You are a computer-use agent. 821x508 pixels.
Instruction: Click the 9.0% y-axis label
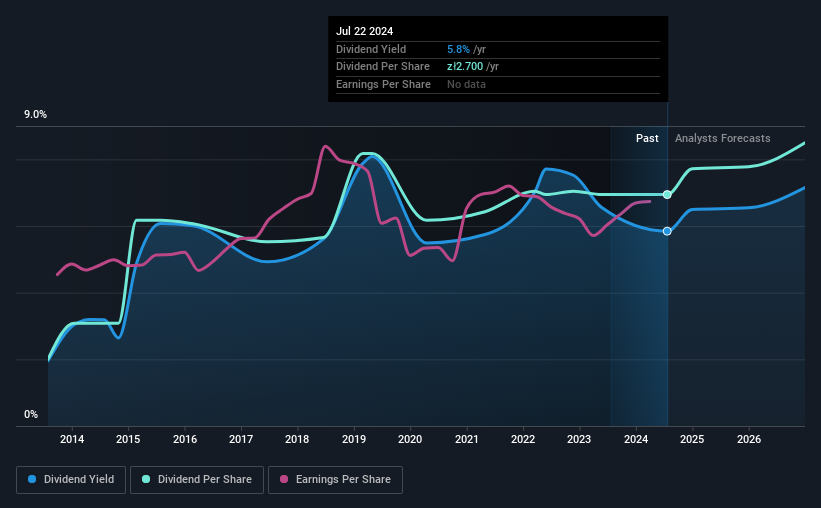pos(35,115)
